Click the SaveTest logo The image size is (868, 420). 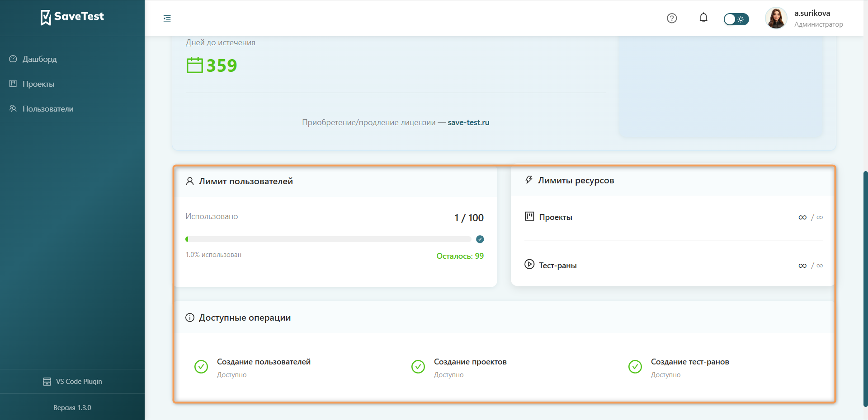tap(72, 17)
